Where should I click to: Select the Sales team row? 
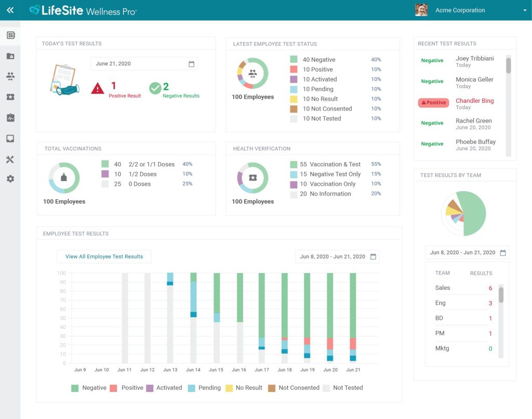click(463, 288)
